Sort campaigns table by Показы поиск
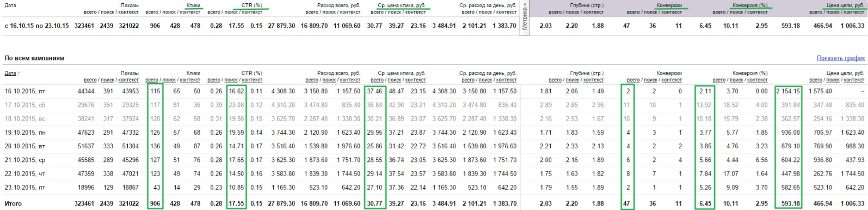The width and height of the screenshot is (868, 210). pos(108,80)
